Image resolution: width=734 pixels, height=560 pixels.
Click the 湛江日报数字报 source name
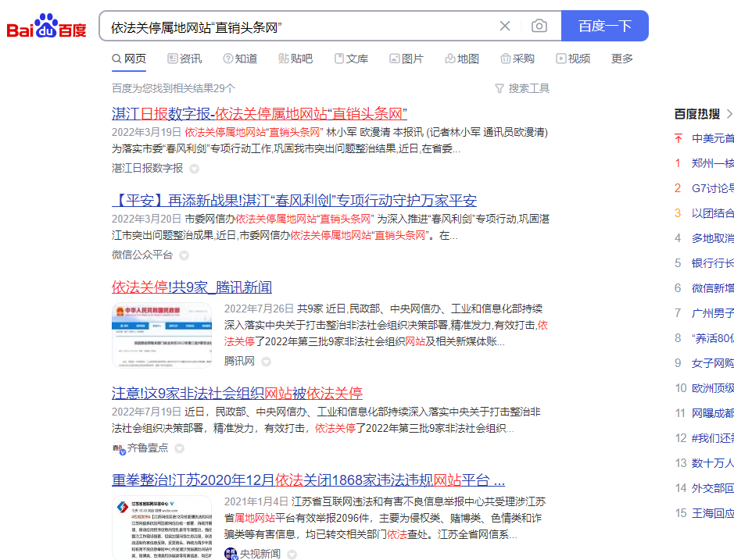[148, 168]
